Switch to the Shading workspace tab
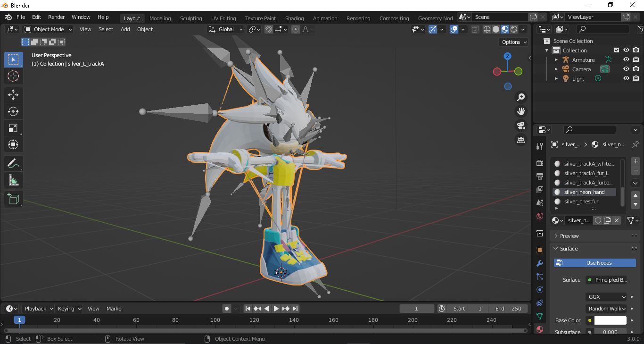The width and height of the screenshot is (644, 344). pos(294,18)
